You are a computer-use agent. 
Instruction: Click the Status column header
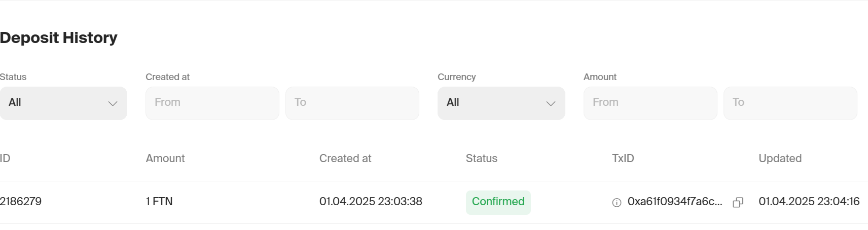click(x=482, y=159)
